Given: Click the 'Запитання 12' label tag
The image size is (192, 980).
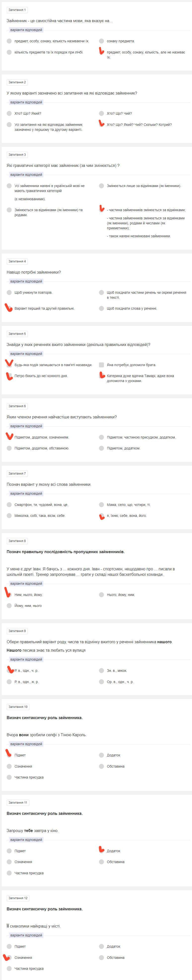Looking at the screenshot, I should click(18, 898).
